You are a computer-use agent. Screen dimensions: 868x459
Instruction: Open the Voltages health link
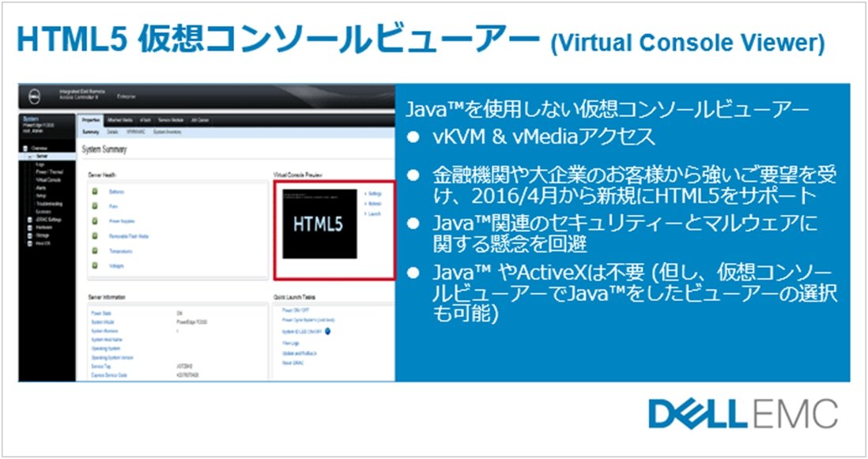[x=117, y=266]
